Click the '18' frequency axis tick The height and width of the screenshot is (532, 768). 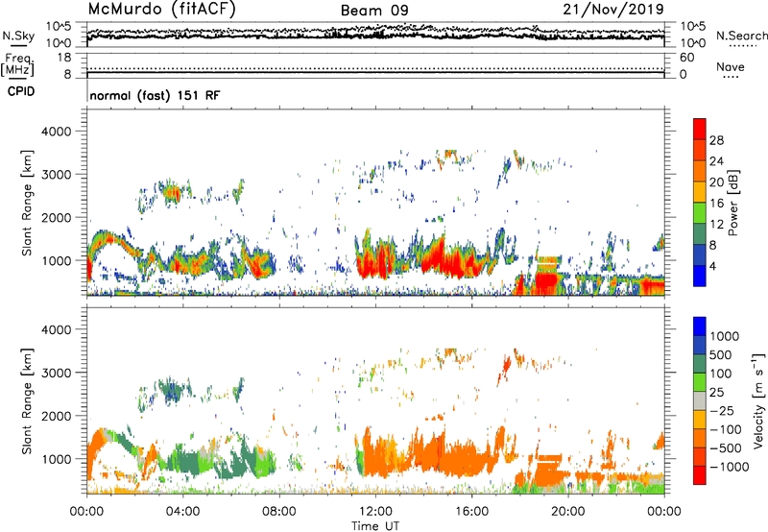63,58
